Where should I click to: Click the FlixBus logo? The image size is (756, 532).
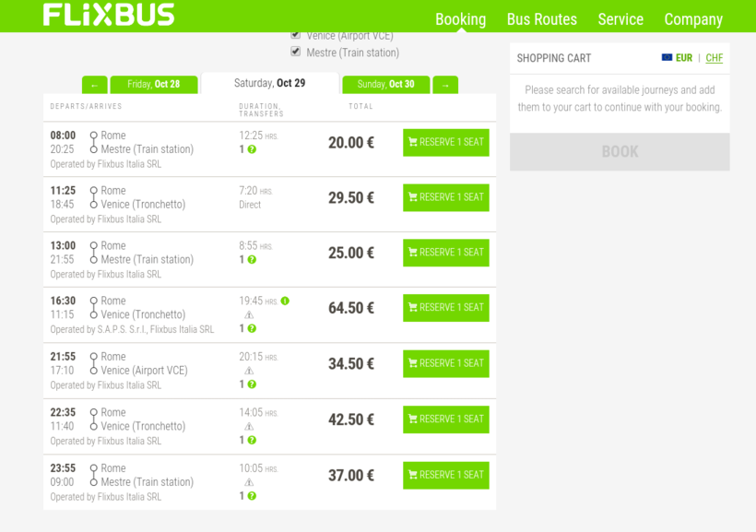109,15
